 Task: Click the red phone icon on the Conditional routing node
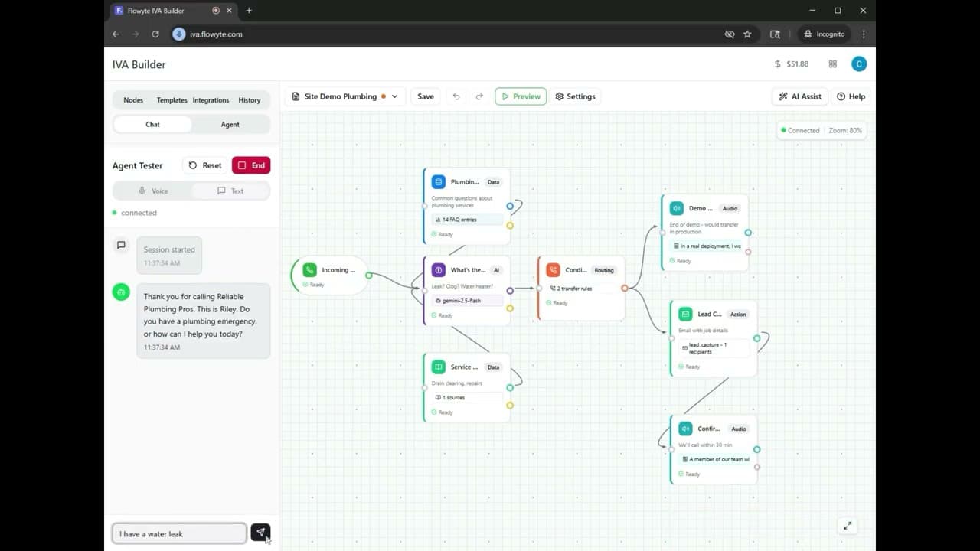[553, 269]
